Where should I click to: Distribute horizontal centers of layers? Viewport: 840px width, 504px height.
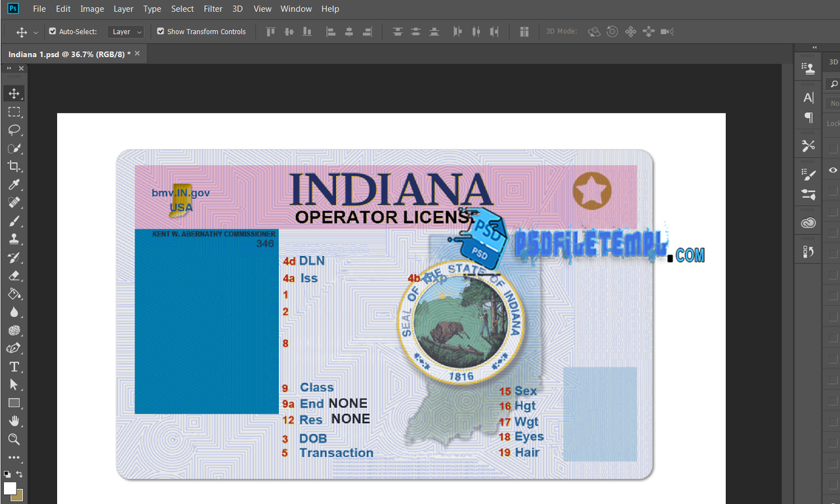pyautogui.click(x=476, y=31)
